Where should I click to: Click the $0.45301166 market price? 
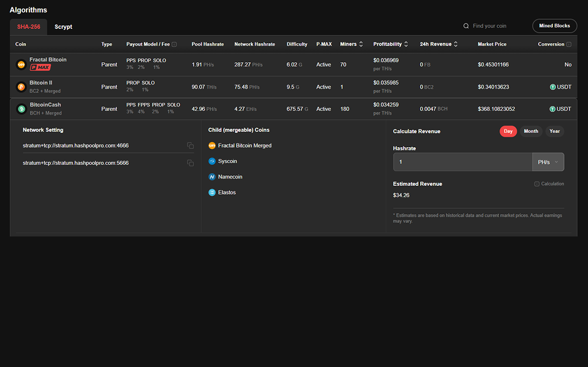493,65
